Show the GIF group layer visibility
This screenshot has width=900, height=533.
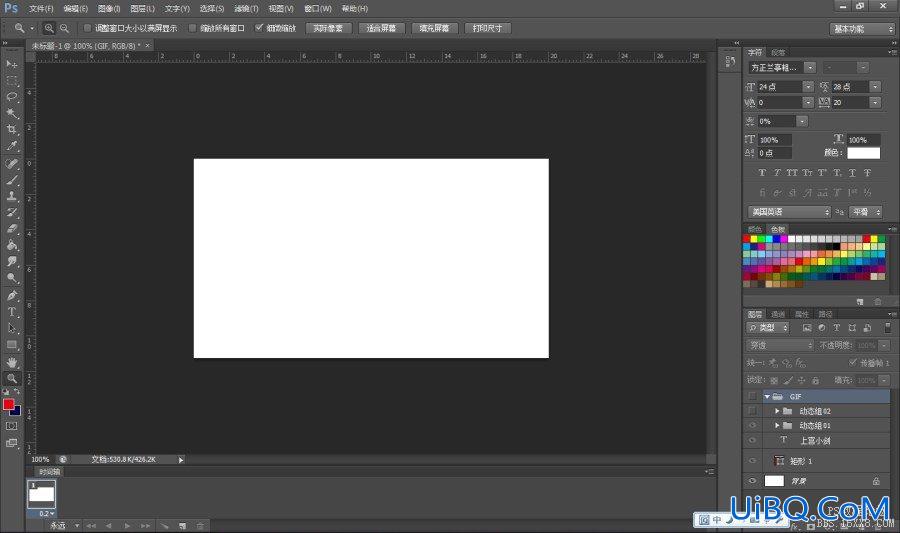pyautogui.click(x=752, y=396)
